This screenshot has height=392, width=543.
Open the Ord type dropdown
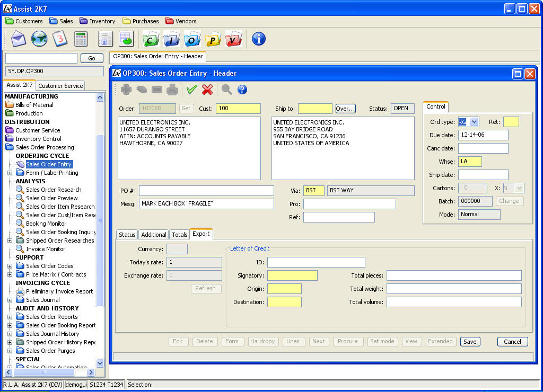coord(474,122)
